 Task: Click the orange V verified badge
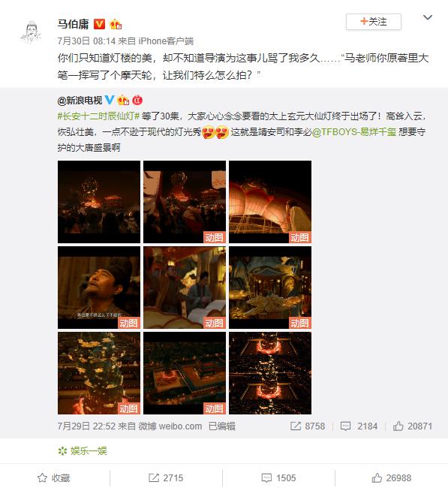click(99, 24)
